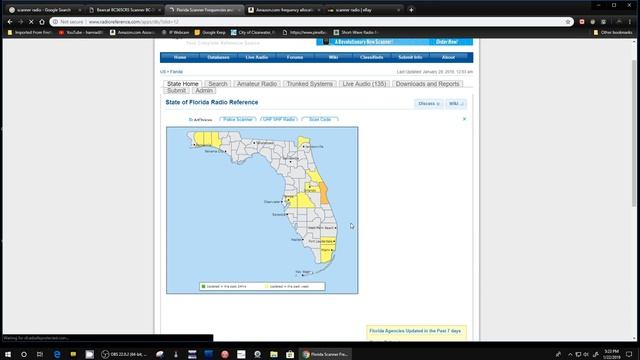The height and width of the screenshot is (360, 640).
Task: Close the Florida Scanner Frequencies tab
Action: (239, 10)
